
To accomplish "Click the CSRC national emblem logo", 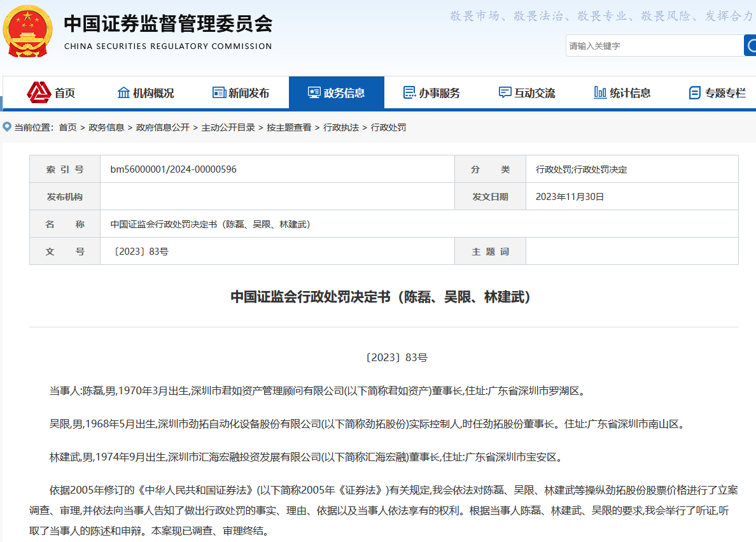I will click(27, 32).
